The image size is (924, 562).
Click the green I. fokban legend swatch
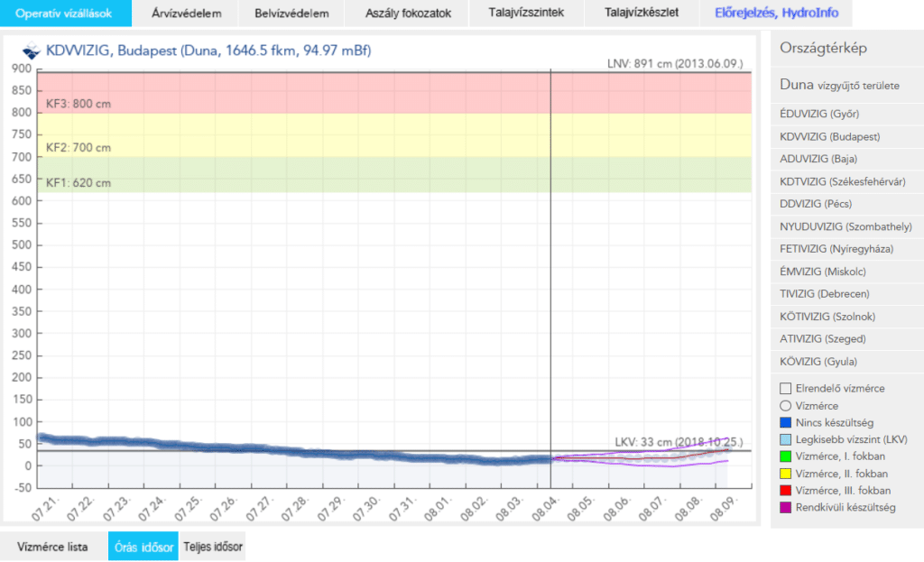click(786, 456)
